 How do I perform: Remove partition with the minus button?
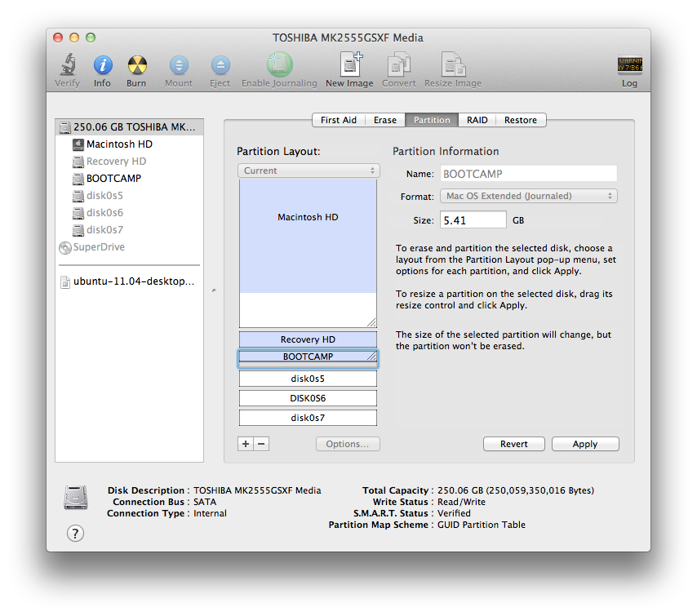coord(261,444)
